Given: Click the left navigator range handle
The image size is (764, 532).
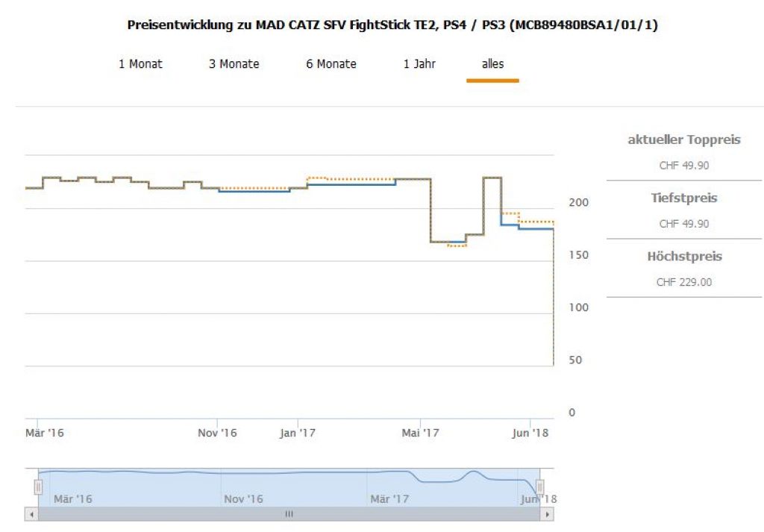Looking at the screenshot, I should click(x=38, y=487).
